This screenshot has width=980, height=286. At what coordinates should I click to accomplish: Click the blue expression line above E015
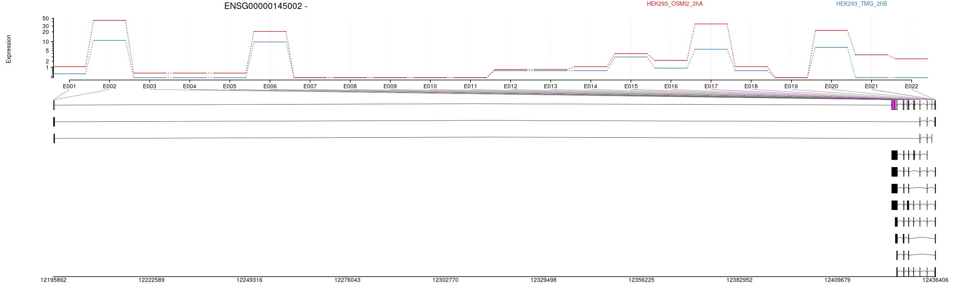631,57
